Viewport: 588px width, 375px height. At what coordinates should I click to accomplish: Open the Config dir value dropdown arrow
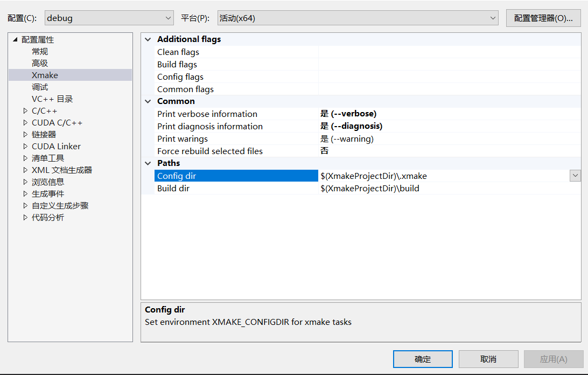575,176
